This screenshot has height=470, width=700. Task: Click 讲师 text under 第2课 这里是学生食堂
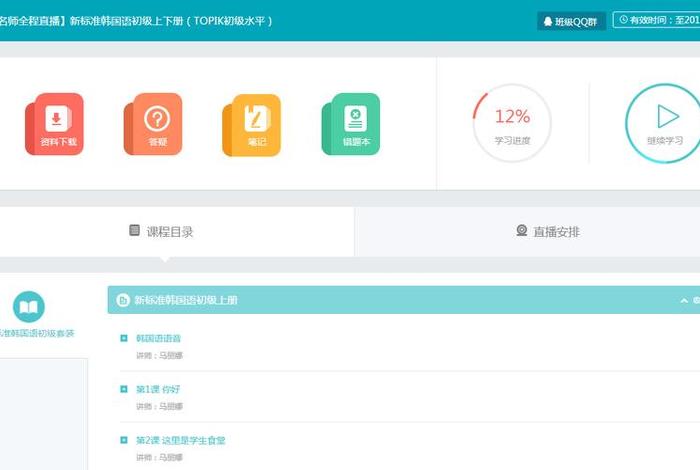[159, 458]
